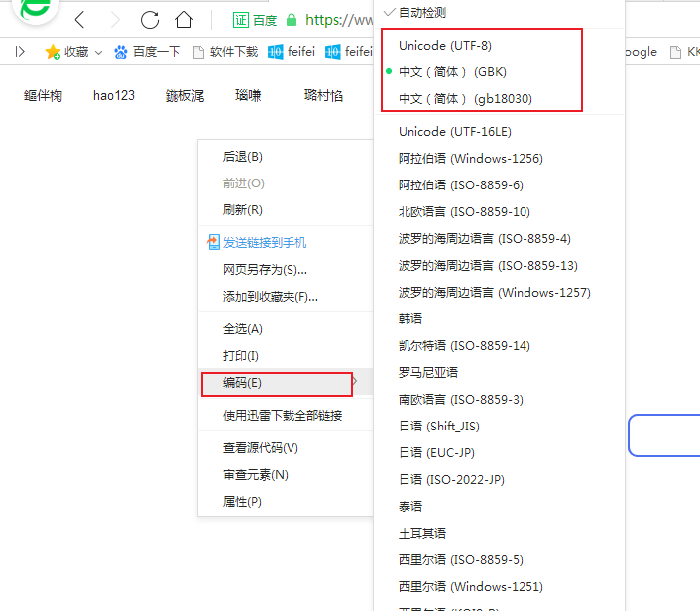Open the 软件下载 bookmark
Image resolution: width=700 pixels, height=611 pixels.
226,52
